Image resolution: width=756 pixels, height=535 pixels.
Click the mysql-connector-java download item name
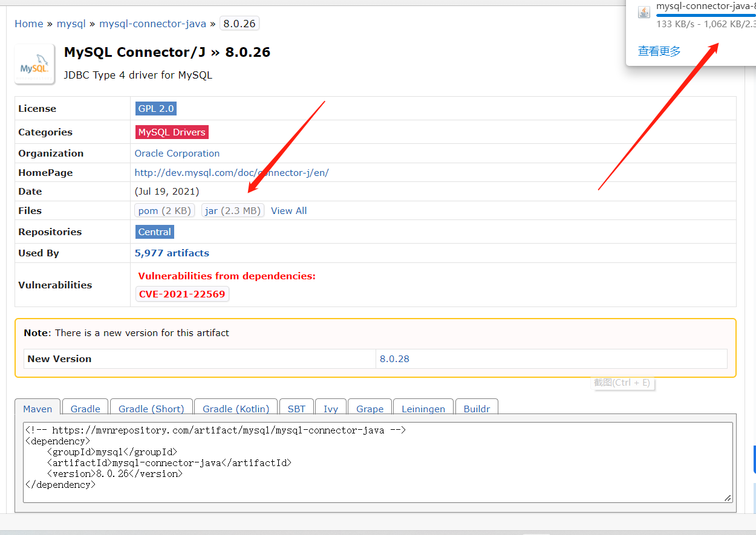coord(706,6)
